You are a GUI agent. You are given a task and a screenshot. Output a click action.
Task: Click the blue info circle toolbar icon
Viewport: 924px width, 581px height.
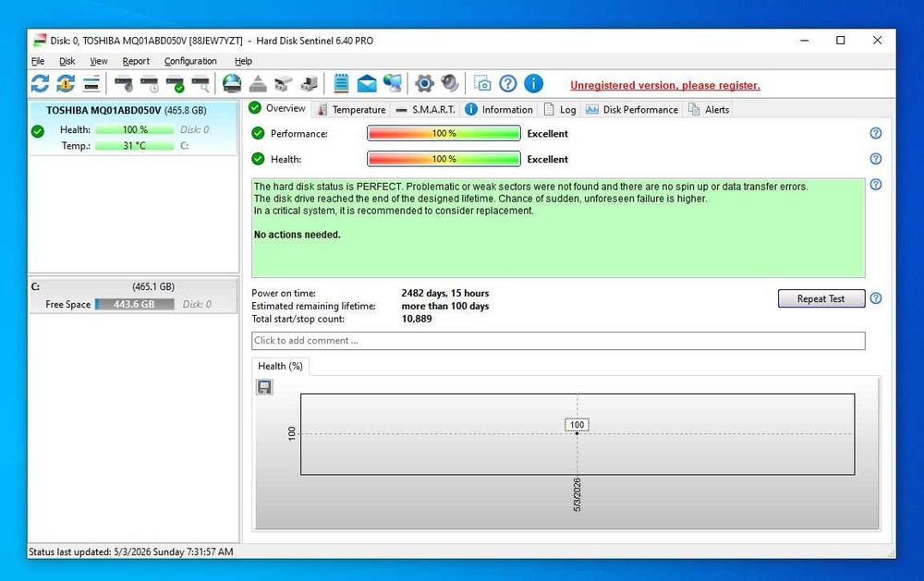(x=533, y=84)
